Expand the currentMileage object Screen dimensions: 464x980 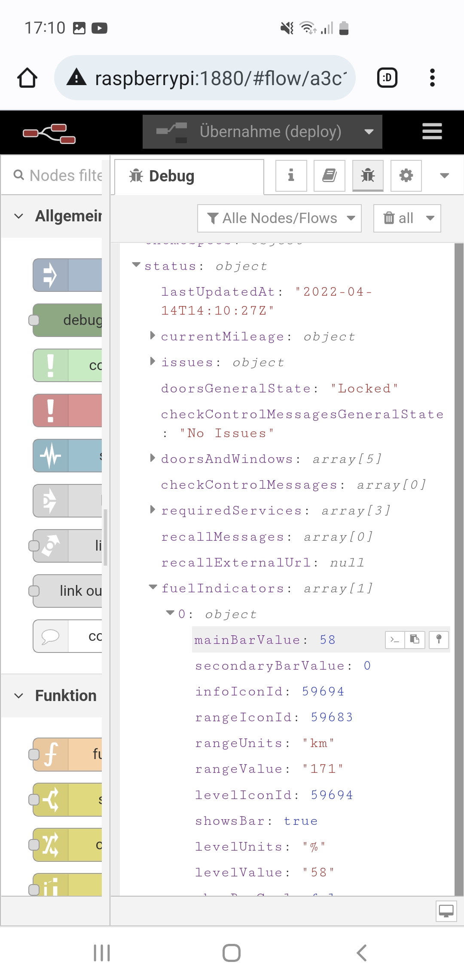(x=153, y=336)
